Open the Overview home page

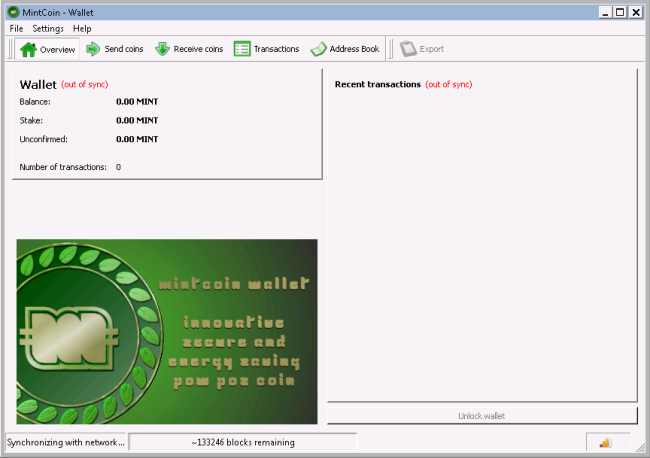(47, 49)
